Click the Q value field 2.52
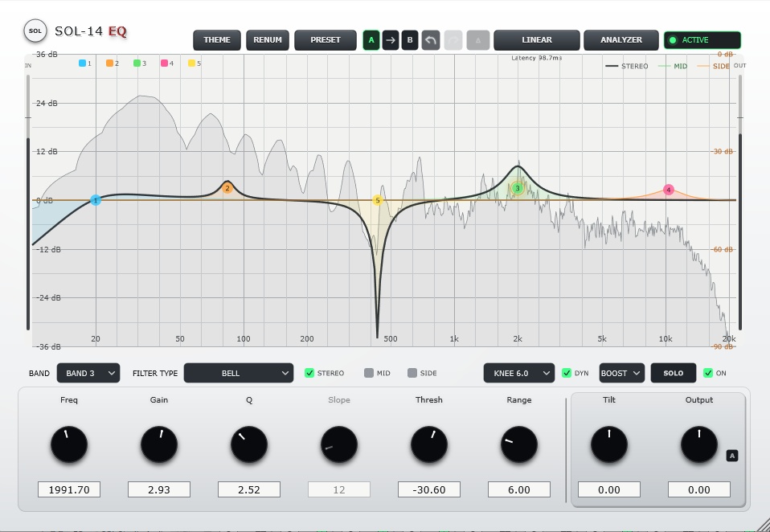The height and width of the screenshot is (532, 770). coord(249,489)
